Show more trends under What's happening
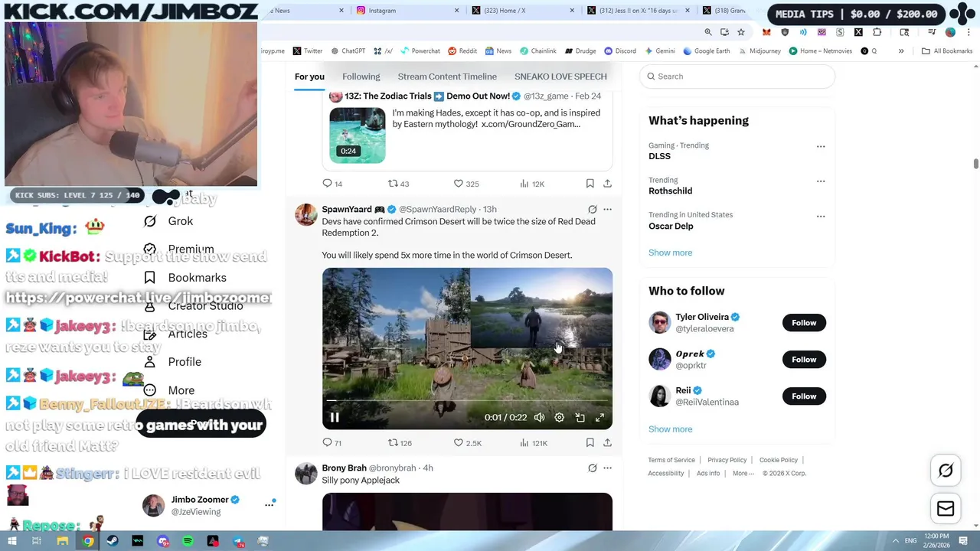 point(670,253)
